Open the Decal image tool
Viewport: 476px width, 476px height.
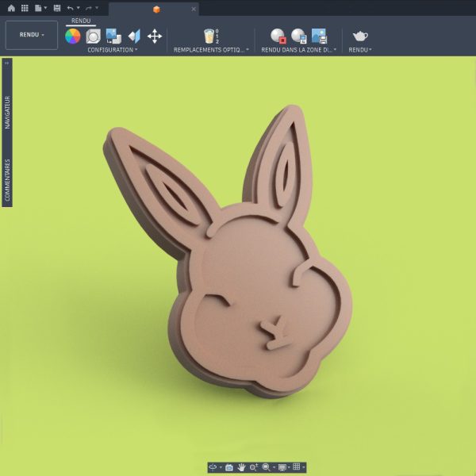(113, 36)
